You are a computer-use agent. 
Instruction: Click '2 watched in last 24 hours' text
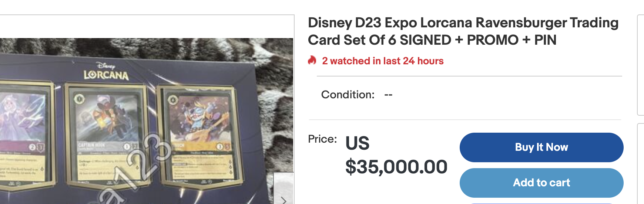coord(383,61)
